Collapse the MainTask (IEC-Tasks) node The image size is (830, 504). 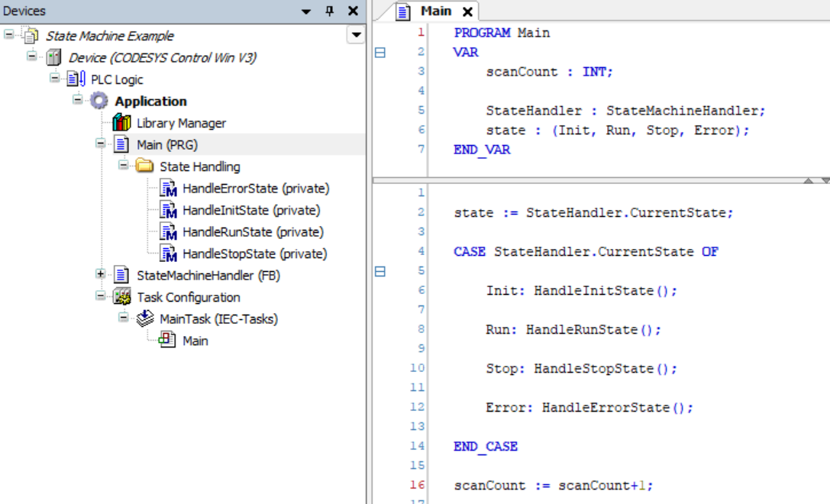(123, 317)
